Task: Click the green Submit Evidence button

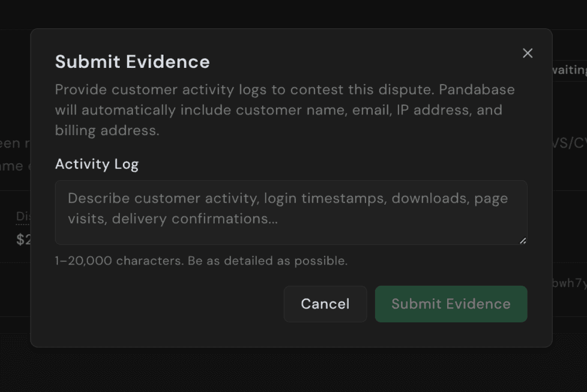Action: 451,304
